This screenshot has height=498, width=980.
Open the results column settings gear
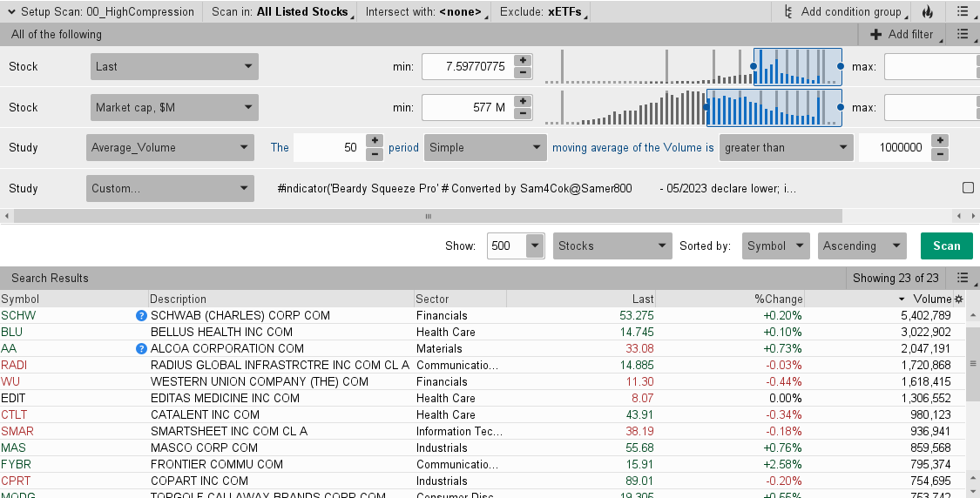[x=959, y=299]
